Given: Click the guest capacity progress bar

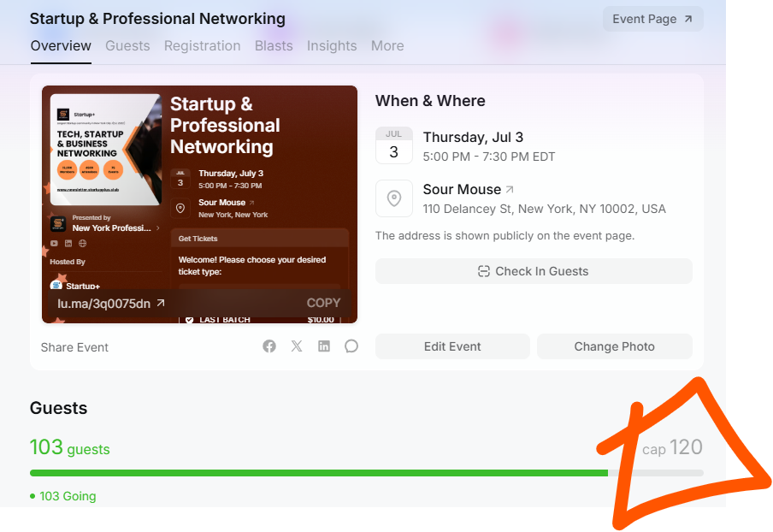Looking at the screenshot, I should (x=366, y=473).
